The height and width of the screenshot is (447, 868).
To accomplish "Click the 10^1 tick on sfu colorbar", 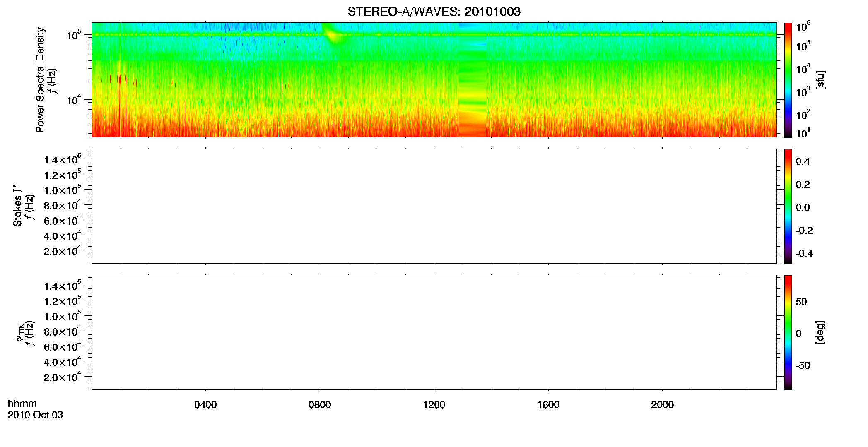I will (x=803, y=133).
